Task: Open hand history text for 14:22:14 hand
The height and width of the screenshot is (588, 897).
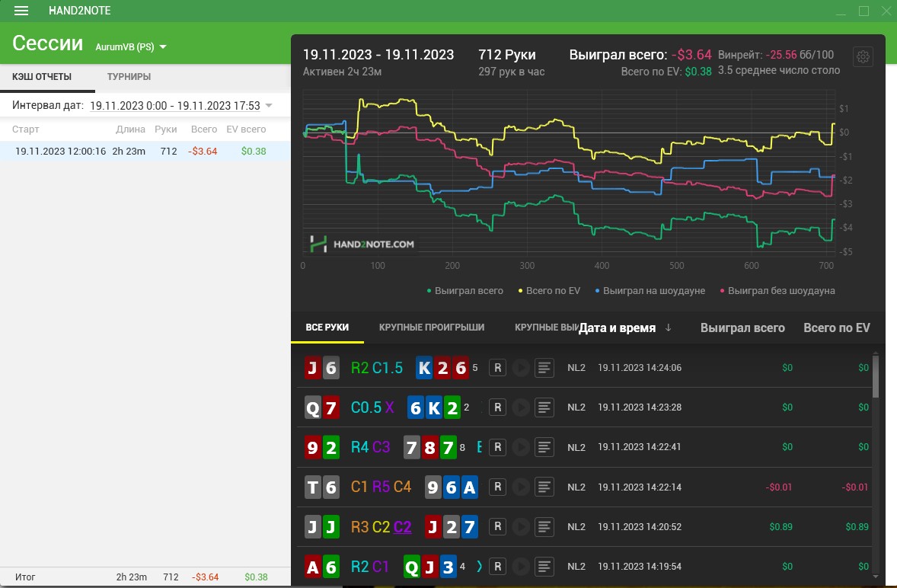Action: coord(544,487)
